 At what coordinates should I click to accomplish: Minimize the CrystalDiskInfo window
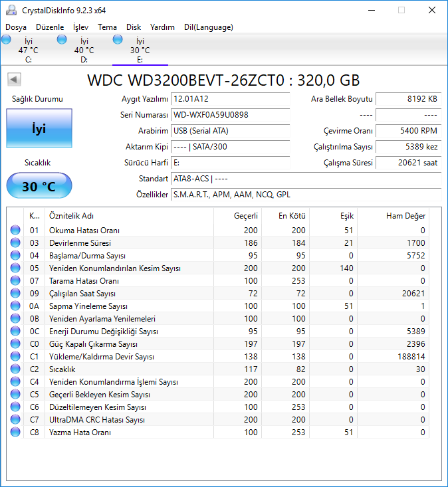click(372, 10)
